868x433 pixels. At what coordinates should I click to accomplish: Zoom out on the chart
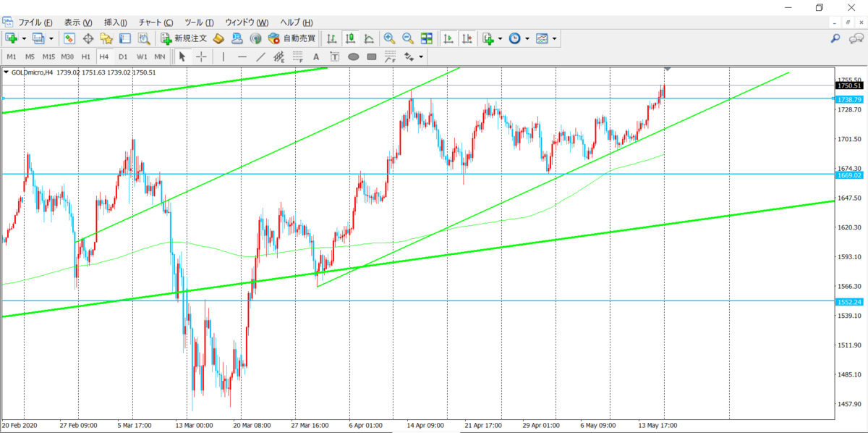pos(408,38)
